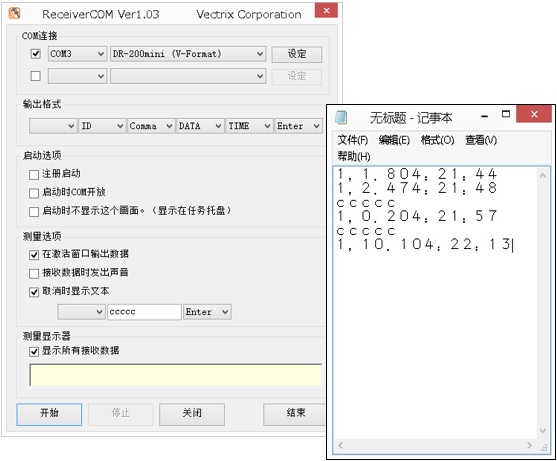Click the 开始 button
The image size is (557, 461).
[x=49, y=414]
